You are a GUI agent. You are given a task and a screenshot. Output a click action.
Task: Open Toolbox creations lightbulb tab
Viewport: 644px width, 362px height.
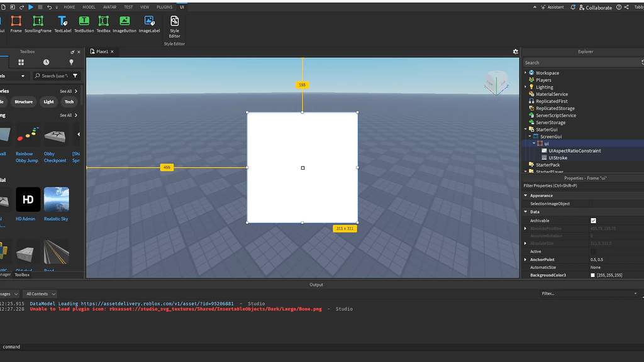[x=71, y=62]
